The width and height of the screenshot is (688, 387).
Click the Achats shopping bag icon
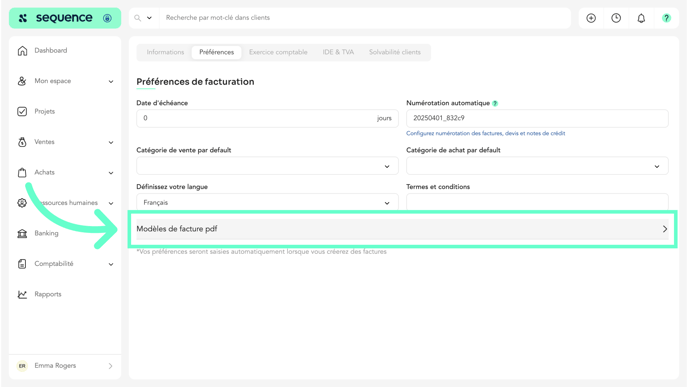coord(22,172)
